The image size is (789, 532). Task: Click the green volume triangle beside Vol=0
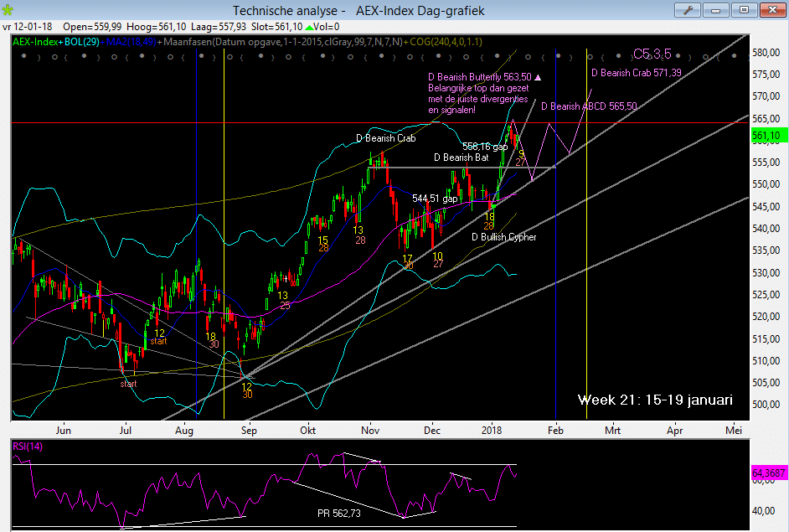(309, 27)
